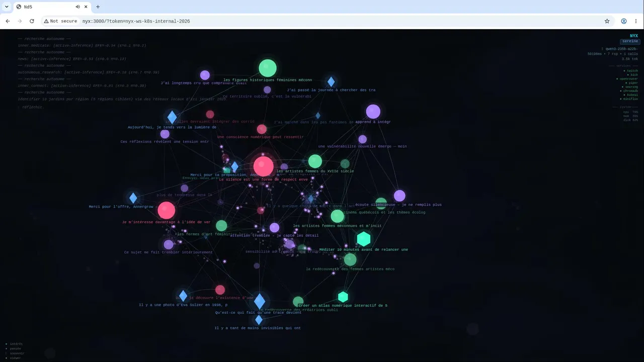Click the 'openrouter' service entry

[x=627, y=79]
